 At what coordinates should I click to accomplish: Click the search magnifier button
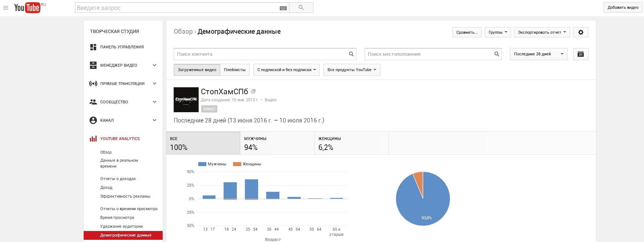coord(301,8)
